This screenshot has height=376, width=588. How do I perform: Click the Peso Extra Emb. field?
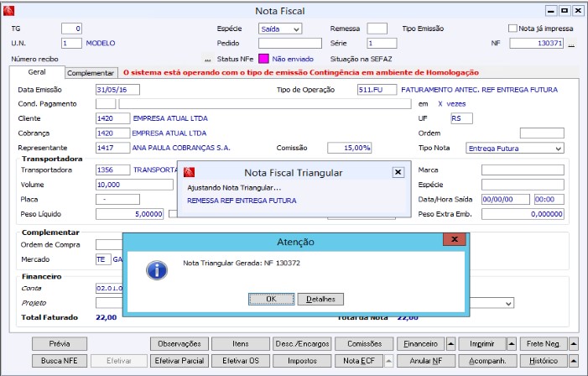coord(523,214)
